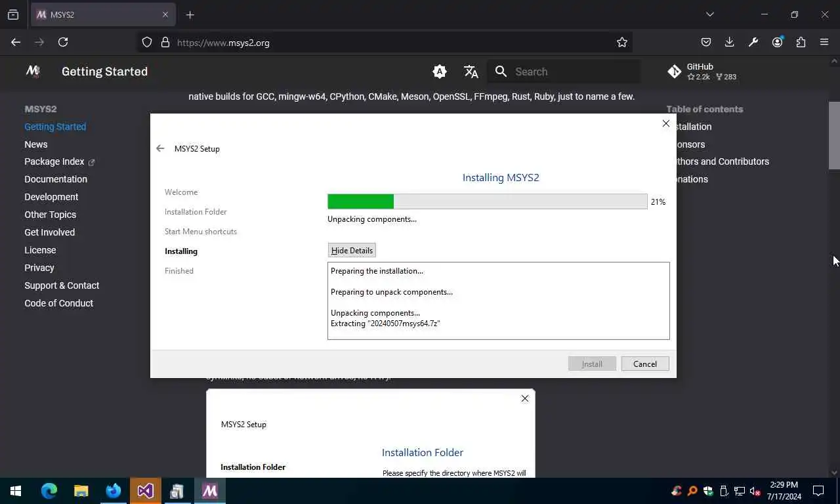Focus the site Search field

[564, 72]
